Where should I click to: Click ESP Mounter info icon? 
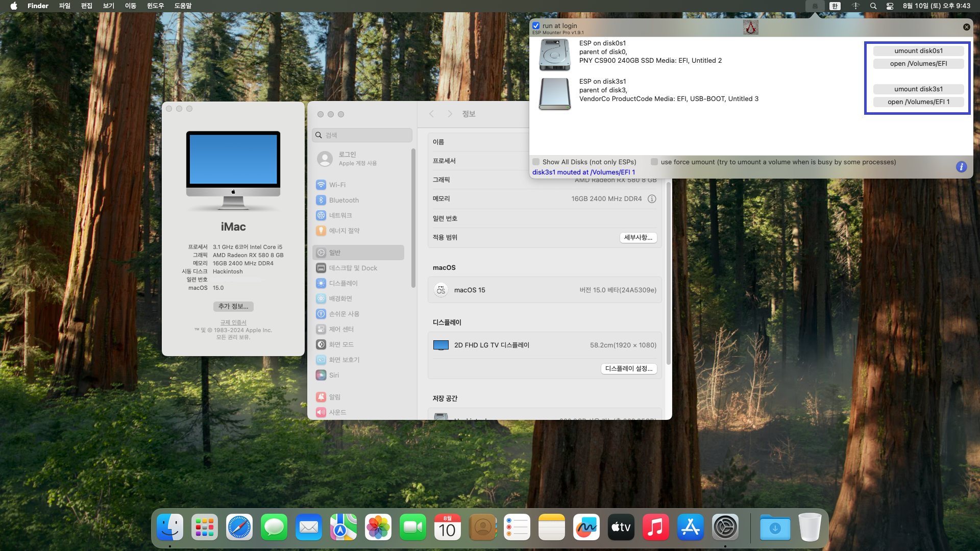961,167
